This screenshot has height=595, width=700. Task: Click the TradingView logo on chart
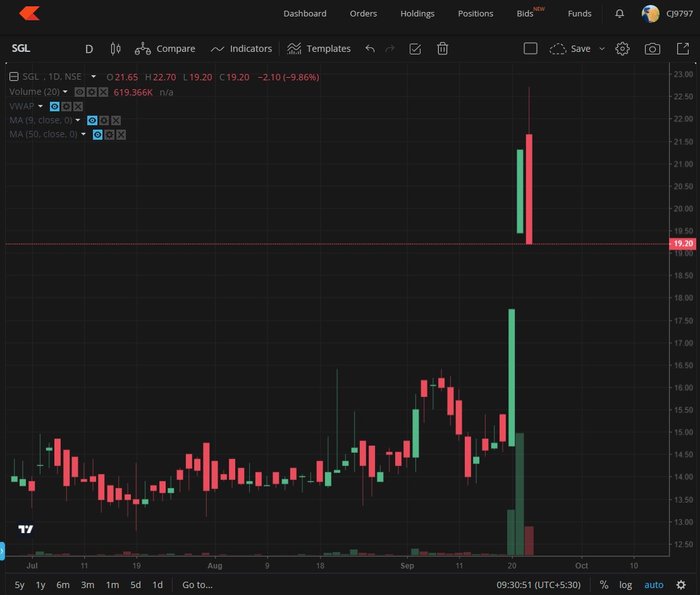point(25,529)
